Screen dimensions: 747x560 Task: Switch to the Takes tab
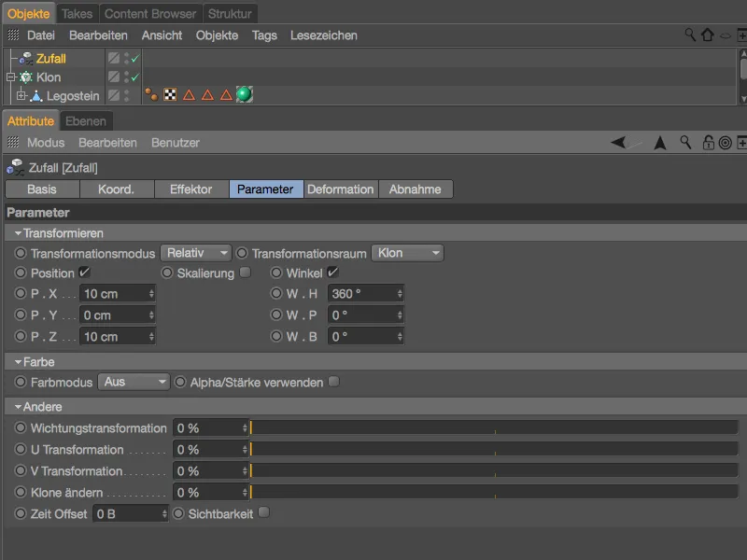click(x=78, y=13)
